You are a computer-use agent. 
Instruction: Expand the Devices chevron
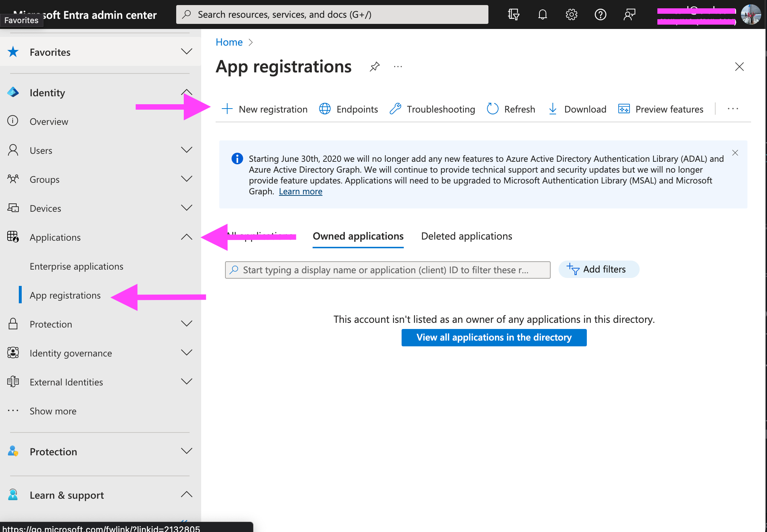tap(186, 208)
